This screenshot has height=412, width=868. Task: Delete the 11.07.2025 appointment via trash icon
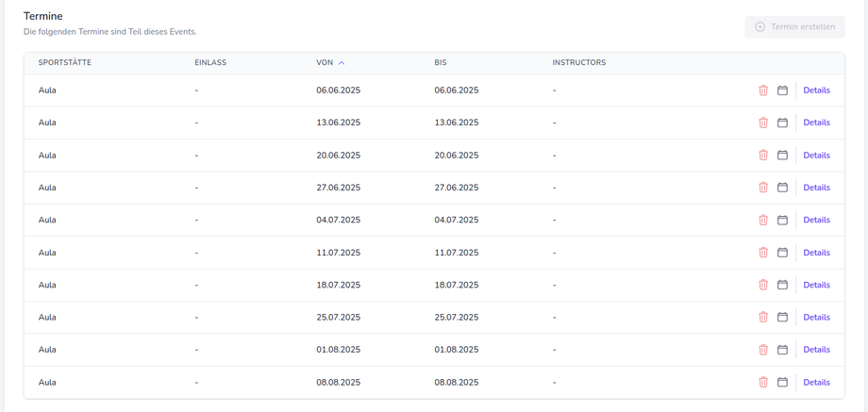[x=763, y=253]
